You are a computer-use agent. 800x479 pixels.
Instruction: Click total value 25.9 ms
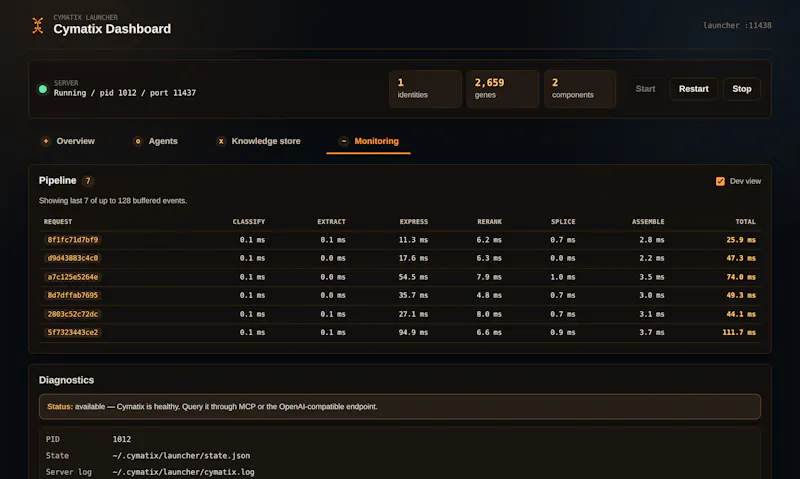(x=741, y=240)
